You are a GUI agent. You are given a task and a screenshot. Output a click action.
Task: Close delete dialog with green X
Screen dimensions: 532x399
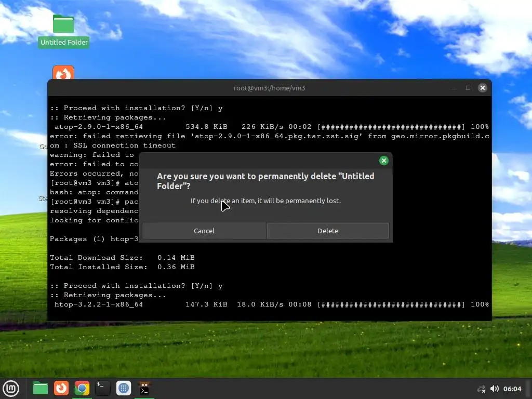click(384, 161)
